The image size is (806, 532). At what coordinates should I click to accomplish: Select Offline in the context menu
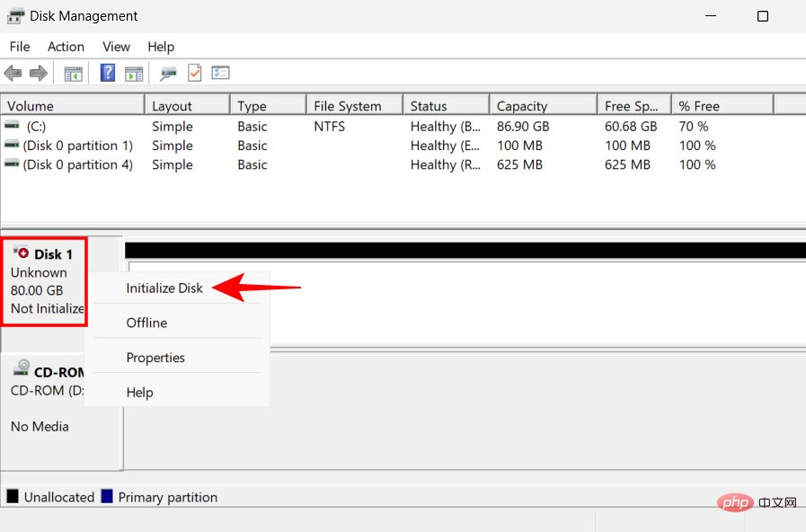click(x=146, y=323)
